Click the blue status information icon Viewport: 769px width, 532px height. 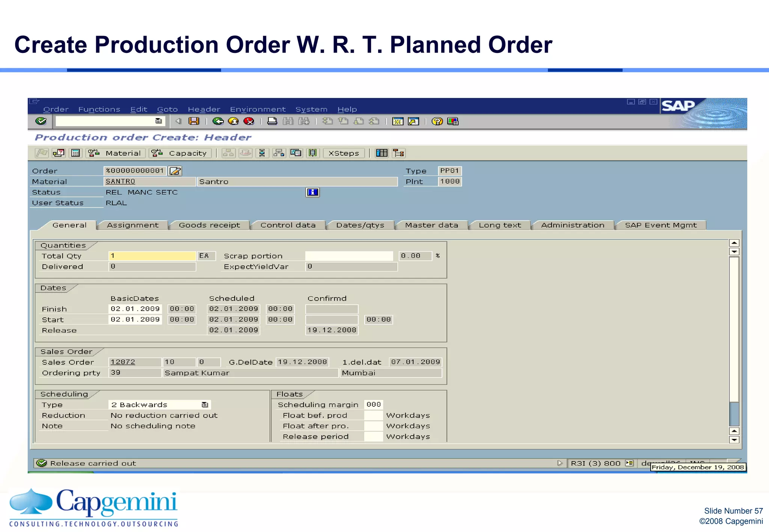312,192
